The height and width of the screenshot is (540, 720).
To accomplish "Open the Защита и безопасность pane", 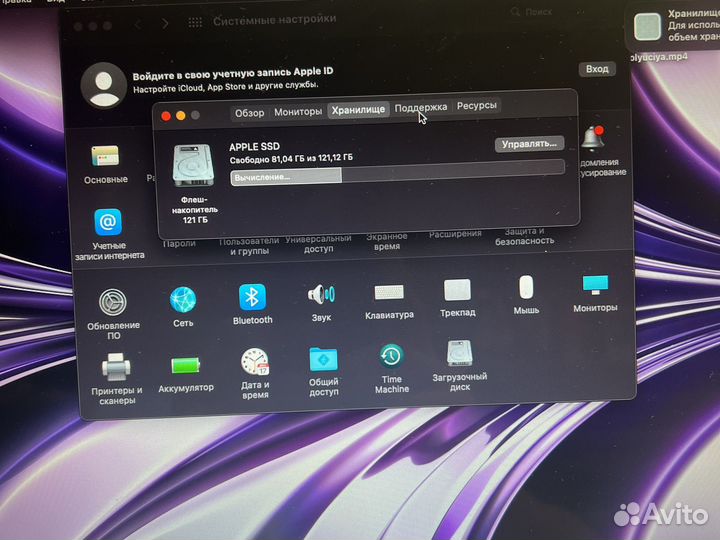I will point(524,236).
